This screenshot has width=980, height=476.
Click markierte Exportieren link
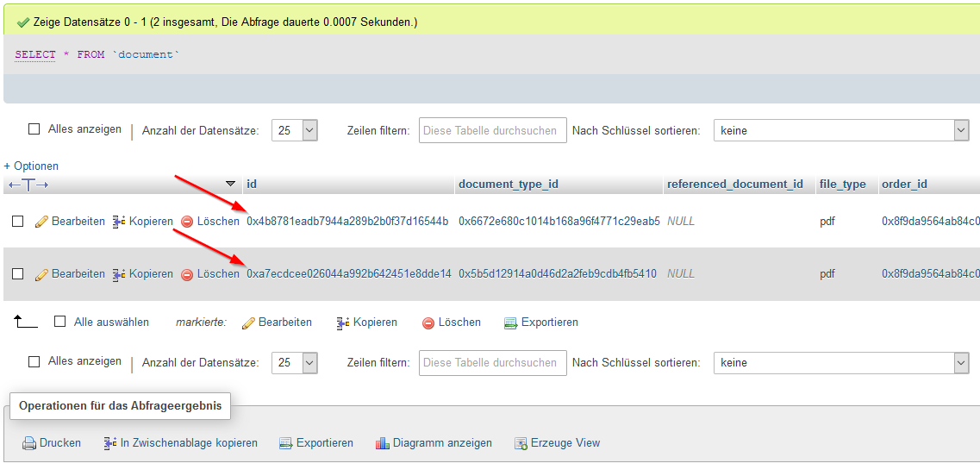point(549,323)
